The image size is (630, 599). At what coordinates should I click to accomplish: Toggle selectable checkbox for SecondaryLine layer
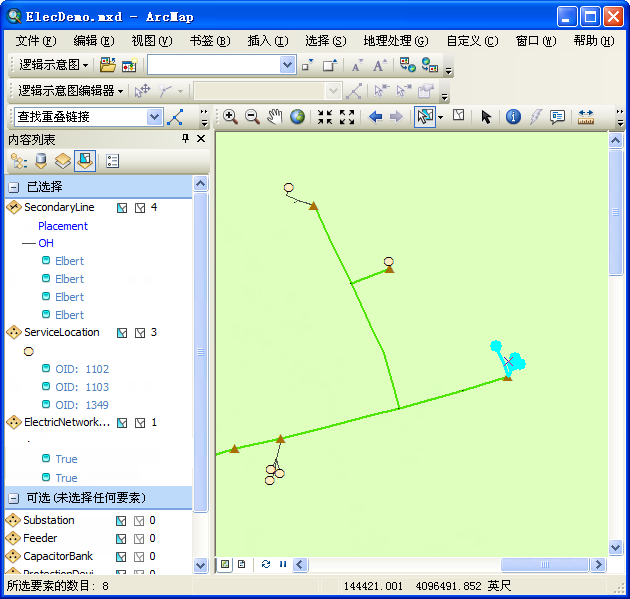pyautogui.click(x=122, y=208)
